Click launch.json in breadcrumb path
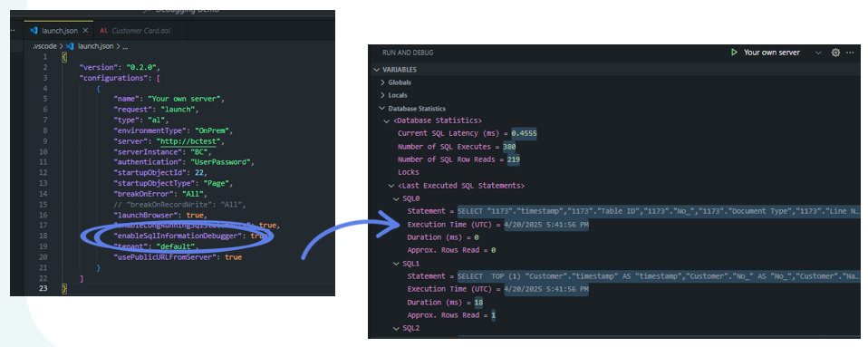 (x=96, y=46)
